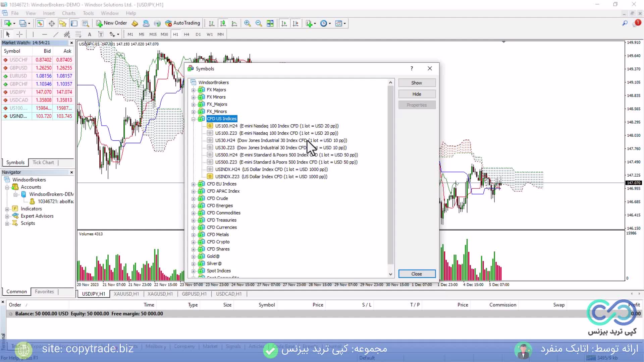Toggle the AutoTrading button
The width and height of the screenshot is (644, 362).
click(x=182, y=23)
